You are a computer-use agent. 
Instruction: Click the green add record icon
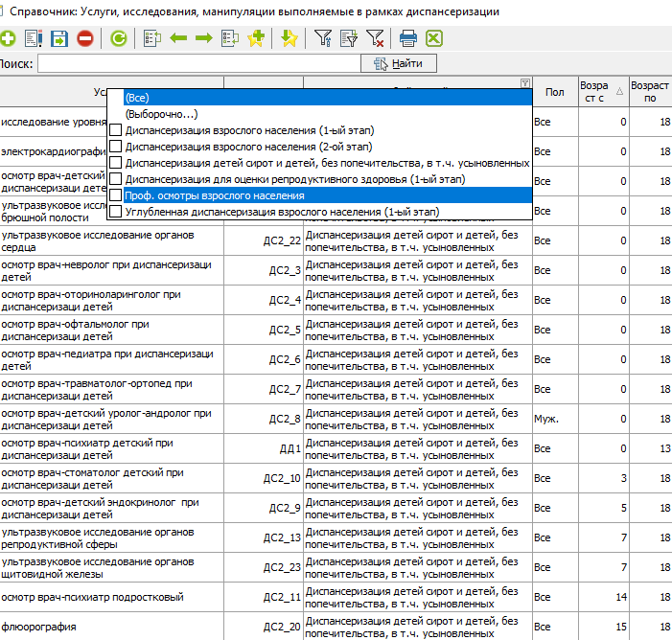(x=8, y=38)
